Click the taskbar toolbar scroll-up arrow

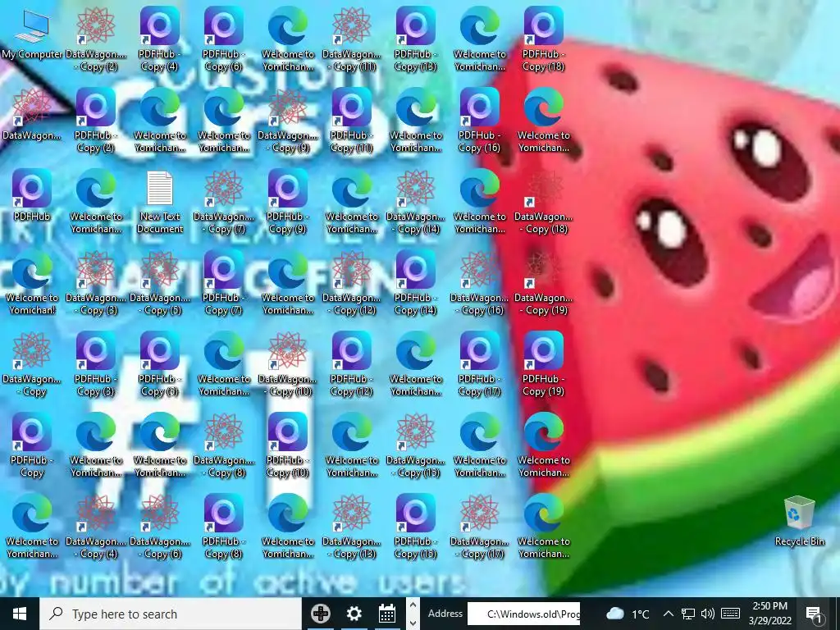pyautogui.click(x=413, y=605)
